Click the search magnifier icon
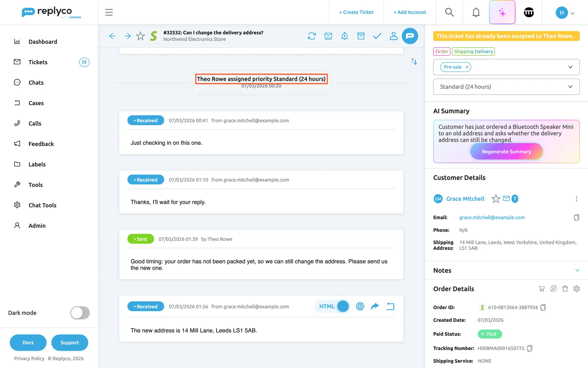 tap(449, 12)
